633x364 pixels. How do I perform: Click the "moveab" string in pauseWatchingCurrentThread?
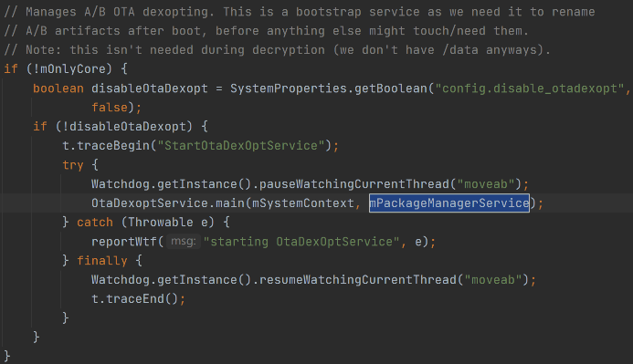(x=486, y=183)
